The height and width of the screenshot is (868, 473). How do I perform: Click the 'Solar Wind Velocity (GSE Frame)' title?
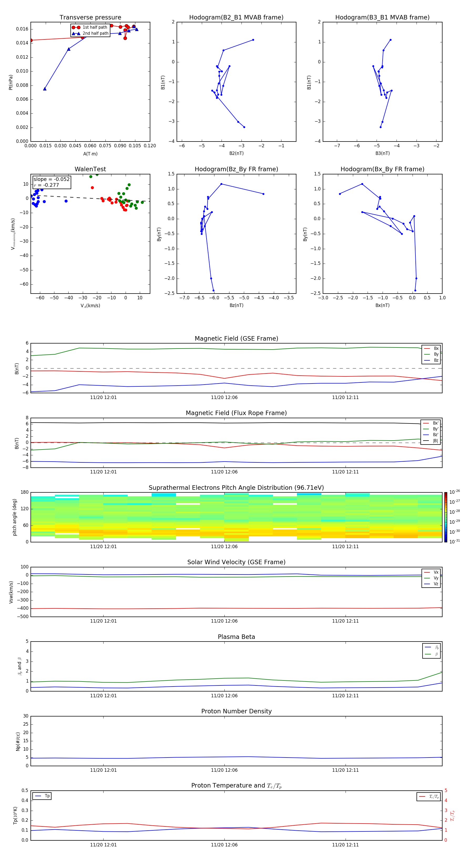point(236,562)
